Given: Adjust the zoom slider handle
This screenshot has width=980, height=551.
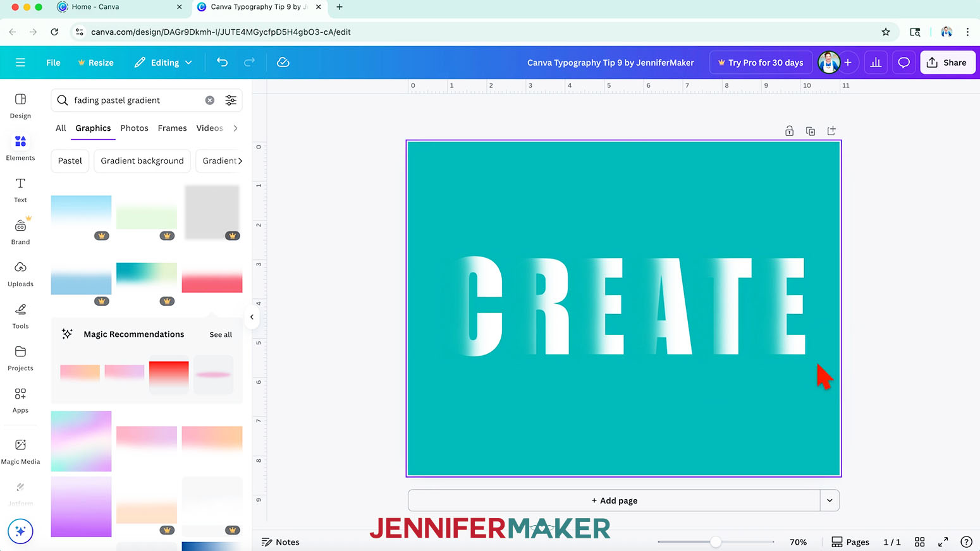Looking at the screenshot, I should (715, 542).
